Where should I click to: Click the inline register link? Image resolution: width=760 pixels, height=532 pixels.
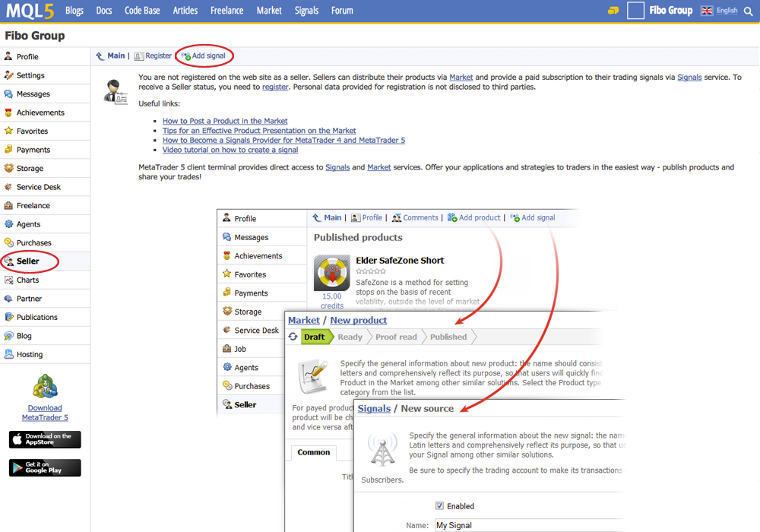[x=275, y=87]
